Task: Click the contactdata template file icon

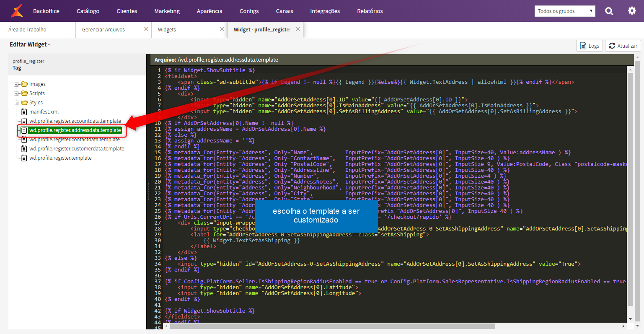Action: pos(24,140)
